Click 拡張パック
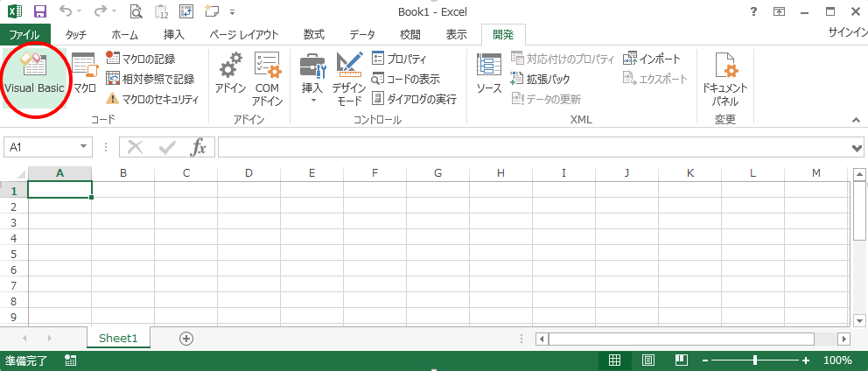The image size is (868, 371). point(540,79)
